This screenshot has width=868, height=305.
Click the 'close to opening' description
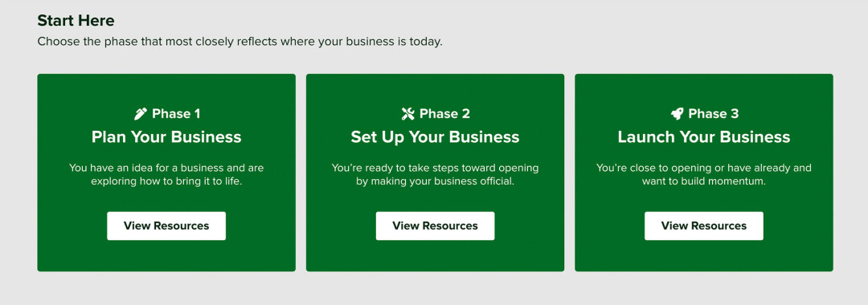[x=703, y=174]
